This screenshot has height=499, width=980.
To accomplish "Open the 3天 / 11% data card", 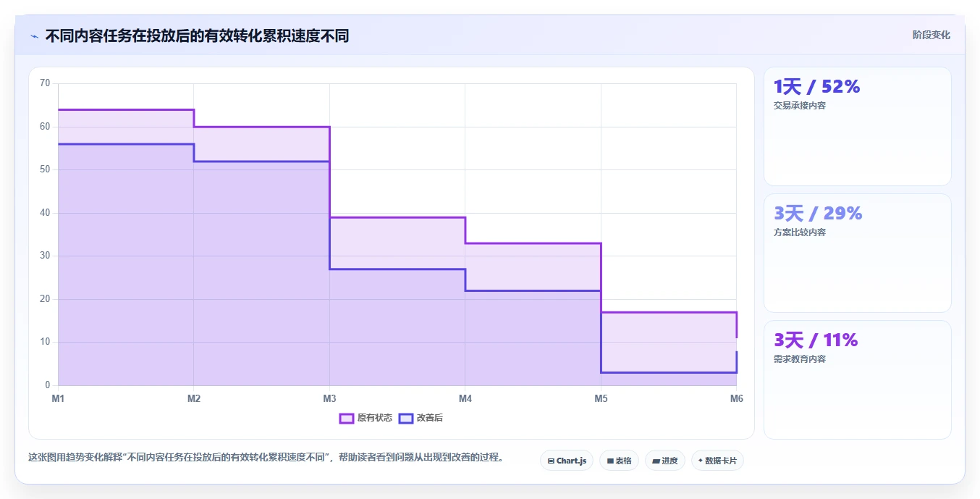I will (x=857, y=380).
